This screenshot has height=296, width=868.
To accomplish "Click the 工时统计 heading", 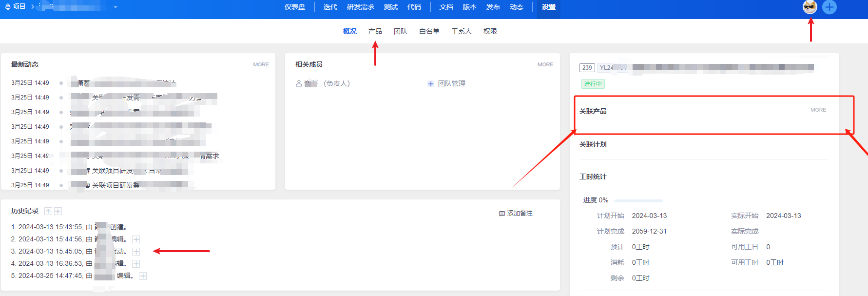I will [593, 177].
